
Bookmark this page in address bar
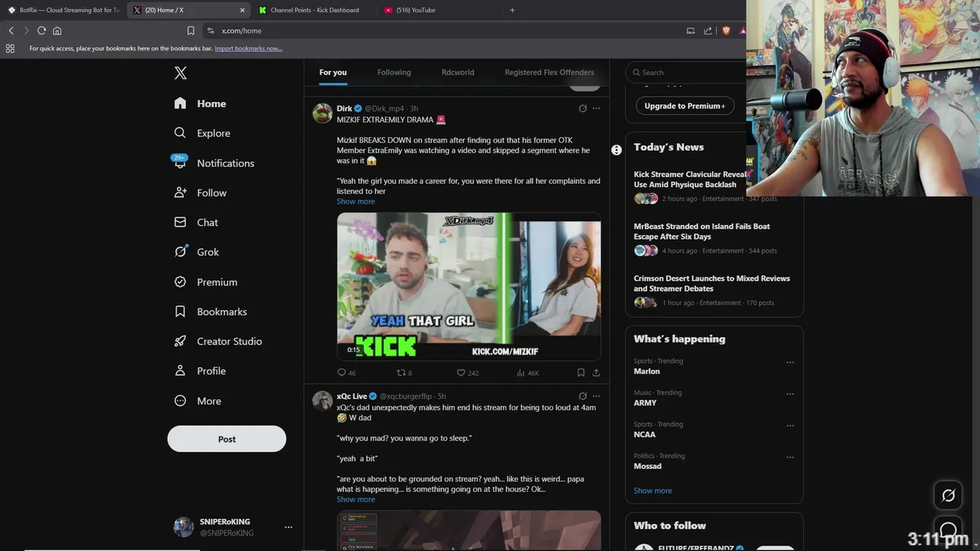tap(191, 31)
